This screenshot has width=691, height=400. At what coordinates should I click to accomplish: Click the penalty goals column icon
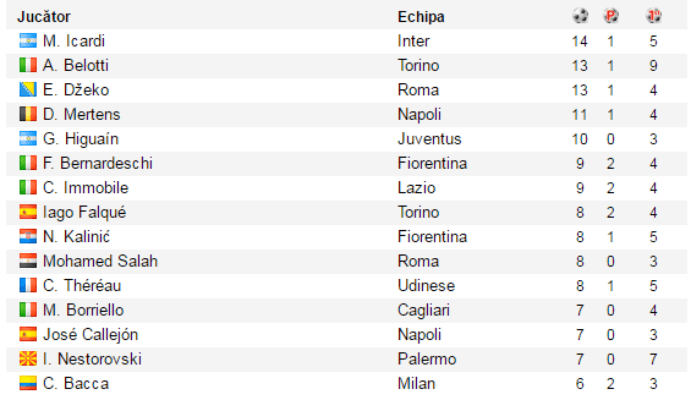pyautogui.click(x=610, y=16)
